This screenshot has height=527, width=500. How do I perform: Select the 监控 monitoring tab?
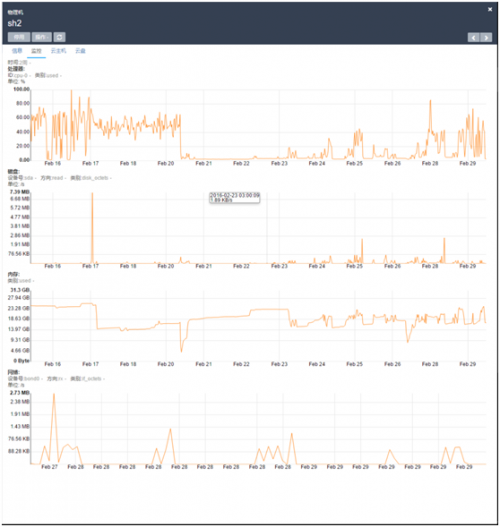36,51
